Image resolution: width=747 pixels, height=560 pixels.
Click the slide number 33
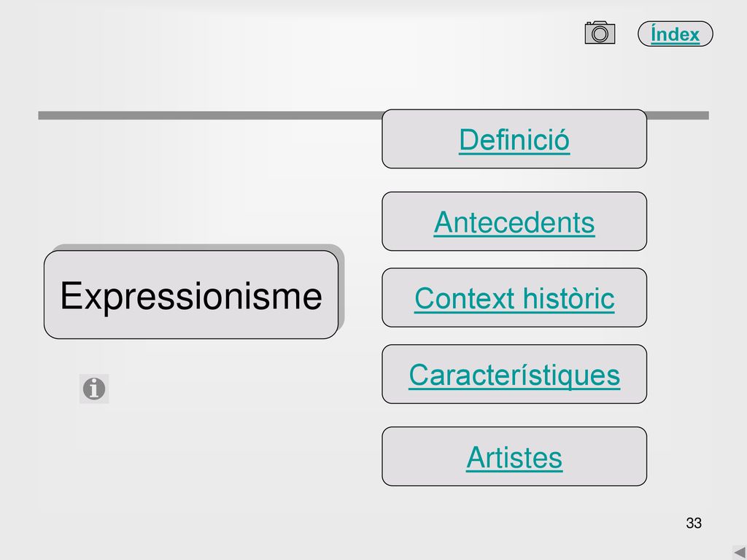pyautogui.click(x=694, y=523)
